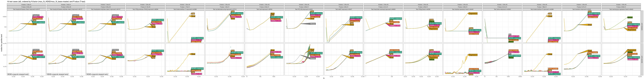Screen dimensions: 644x80
Task: Select 'Test: setDT improved in #5427' header strip
Action: click(x=344, y=9)
